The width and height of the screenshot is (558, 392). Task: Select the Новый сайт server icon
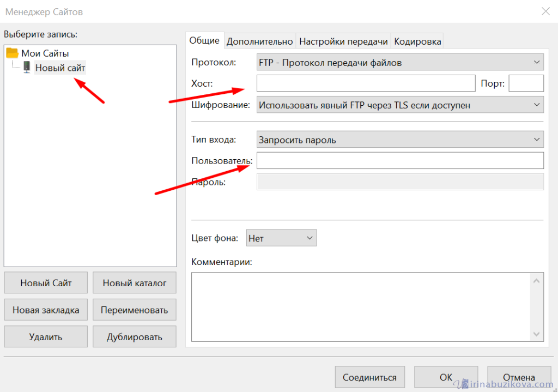pos(27,68)
